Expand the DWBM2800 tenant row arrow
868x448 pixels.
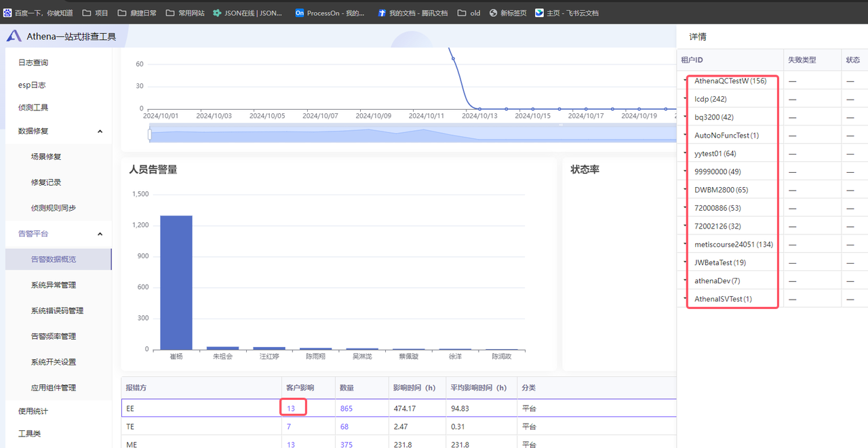click(x=686, y=190)
